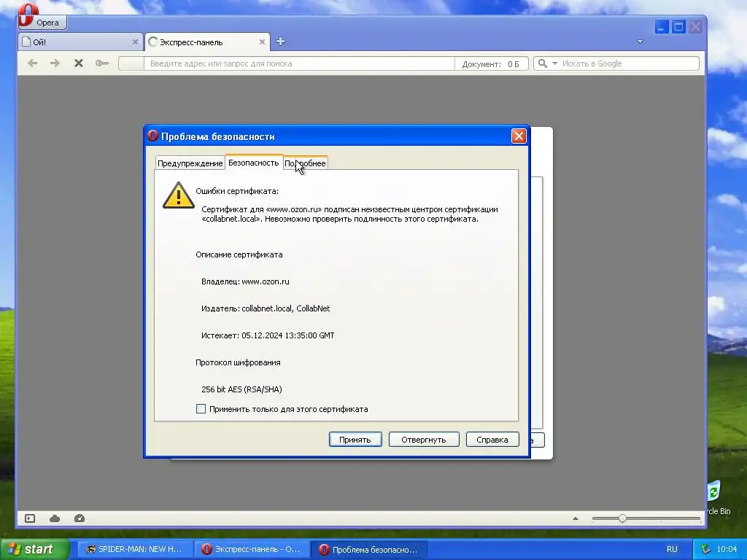
Task: Check Применить только для этого сертификата
Action: (201, 409)
